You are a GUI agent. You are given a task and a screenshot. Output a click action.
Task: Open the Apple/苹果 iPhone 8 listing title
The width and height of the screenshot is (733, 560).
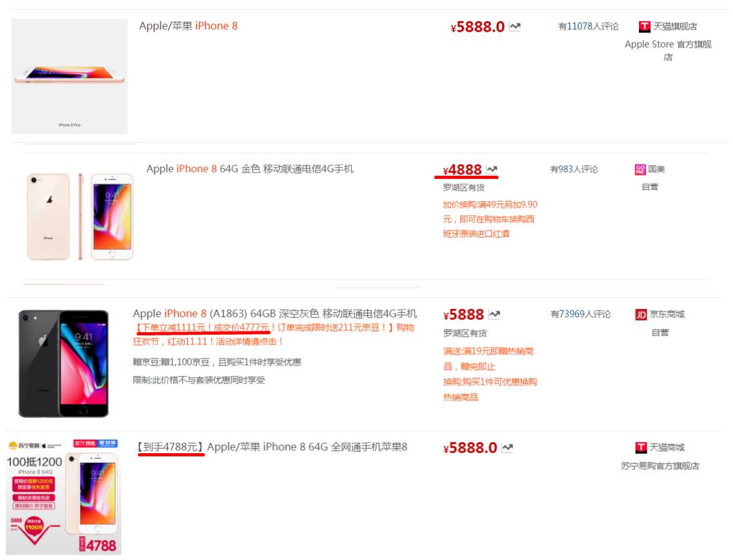click(x=188, y=26)
